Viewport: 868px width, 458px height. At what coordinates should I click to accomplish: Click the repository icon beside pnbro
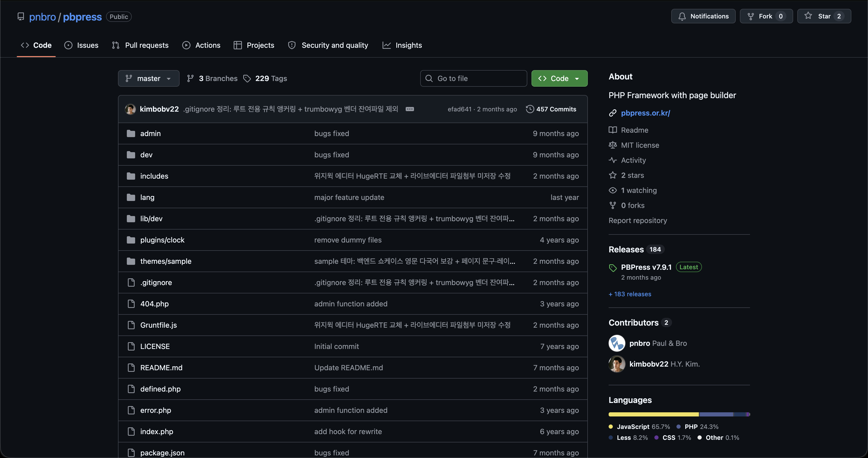[21, 17]
